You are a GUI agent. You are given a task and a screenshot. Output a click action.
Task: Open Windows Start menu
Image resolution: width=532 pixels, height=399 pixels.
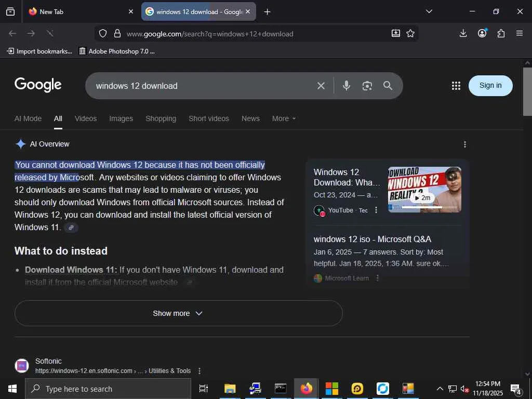coord(12,389)
